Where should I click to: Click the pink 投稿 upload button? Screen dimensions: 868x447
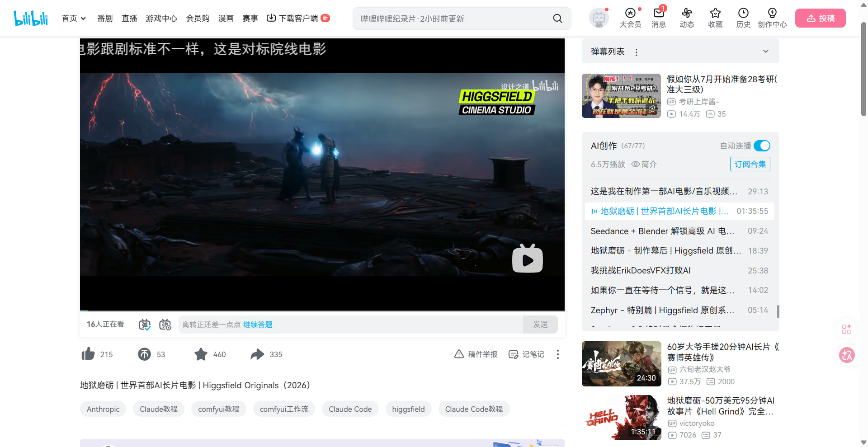(820, 18)
